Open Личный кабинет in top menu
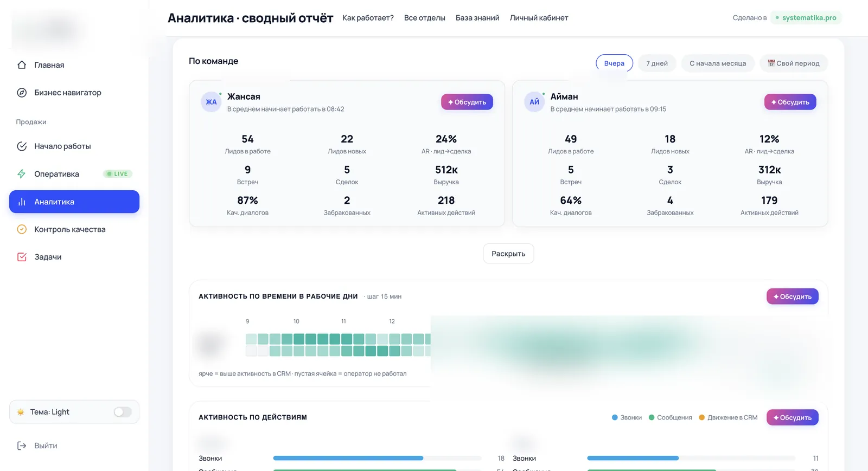 (x=539, y=18)
